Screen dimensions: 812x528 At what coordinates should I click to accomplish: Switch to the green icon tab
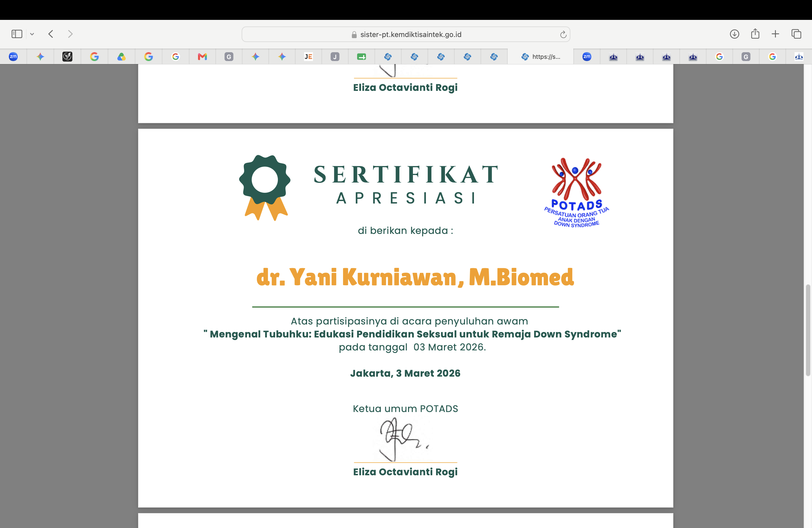coord(362,57)
